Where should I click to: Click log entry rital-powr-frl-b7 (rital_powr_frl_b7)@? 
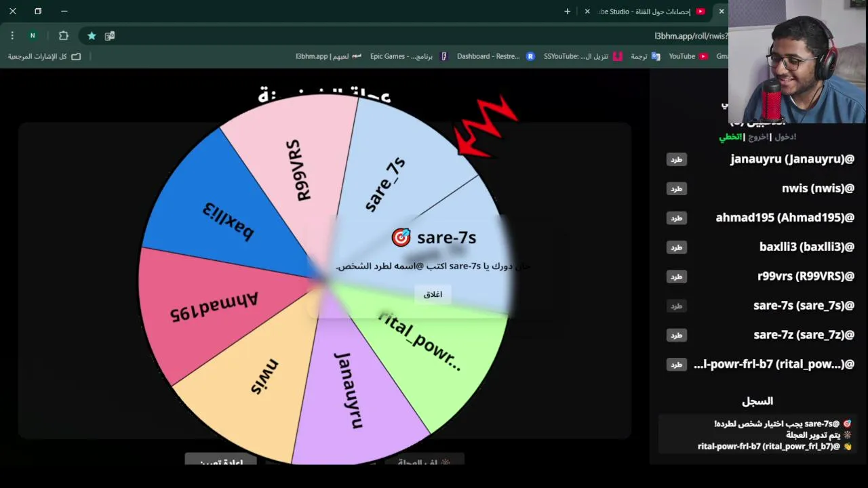point(774,447)
